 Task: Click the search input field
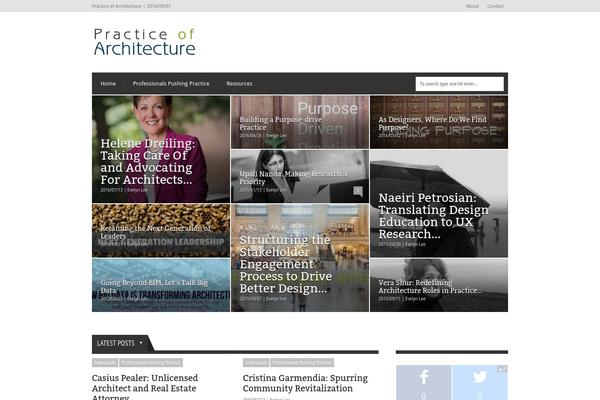[460, 84]
